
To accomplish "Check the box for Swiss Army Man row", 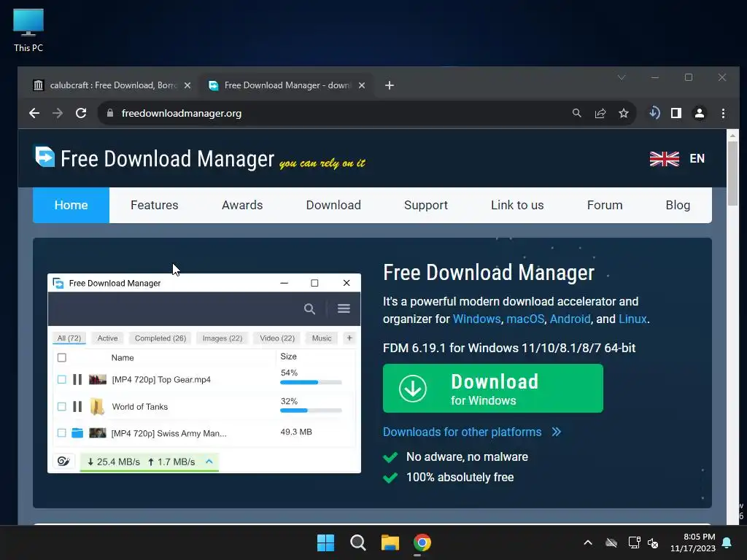I will pos(62,433).
